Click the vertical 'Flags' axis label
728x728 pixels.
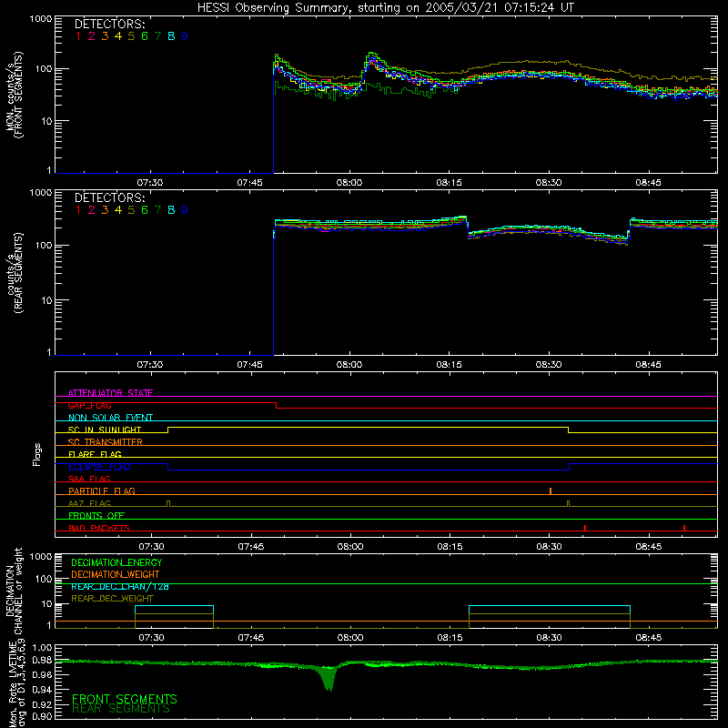tap(36, 454)
